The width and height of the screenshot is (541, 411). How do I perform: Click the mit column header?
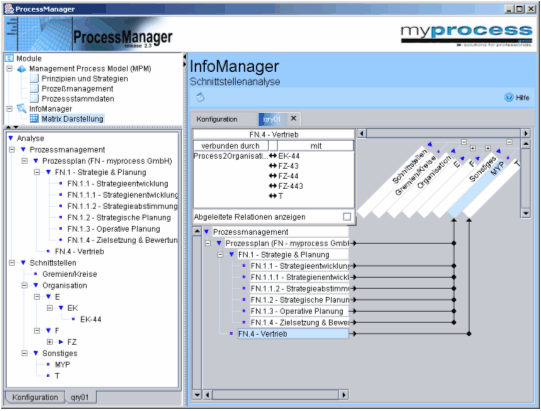coord(316,146)
